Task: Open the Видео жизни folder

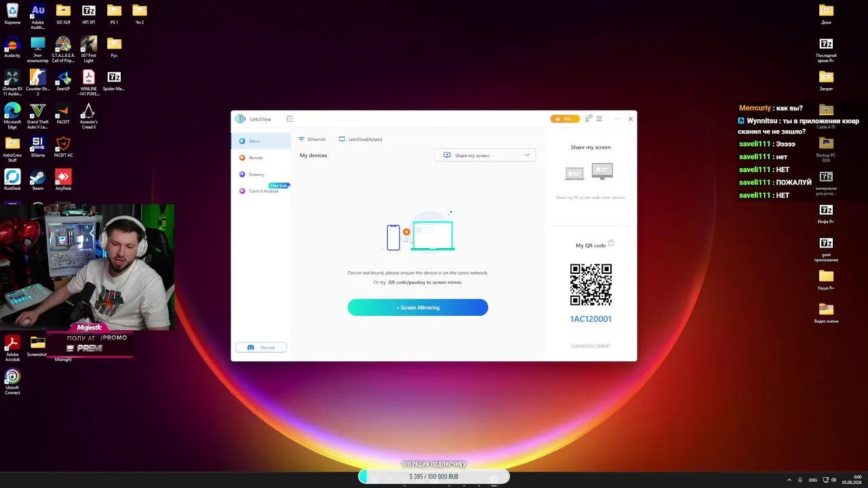Action: (x=826, y=312)
